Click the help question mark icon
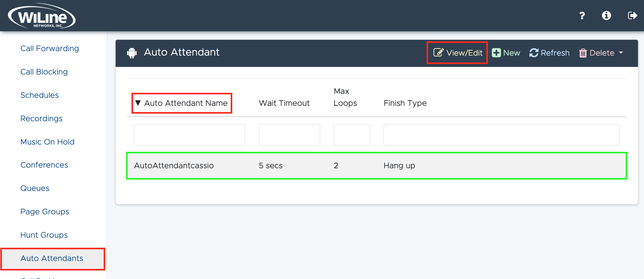Screen dimensions: 644x279 click(582, 15)
